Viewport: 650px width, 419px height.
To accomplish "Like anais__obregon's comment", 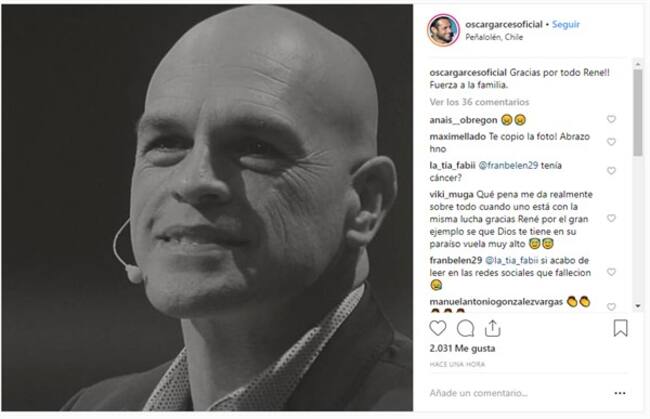I will click(x=611, y=119).
